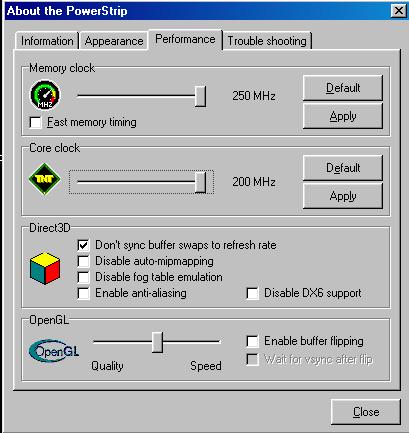Click the MHz speedometer gauge icon
The height and width of the screenshot is (433, 409).
45,95
